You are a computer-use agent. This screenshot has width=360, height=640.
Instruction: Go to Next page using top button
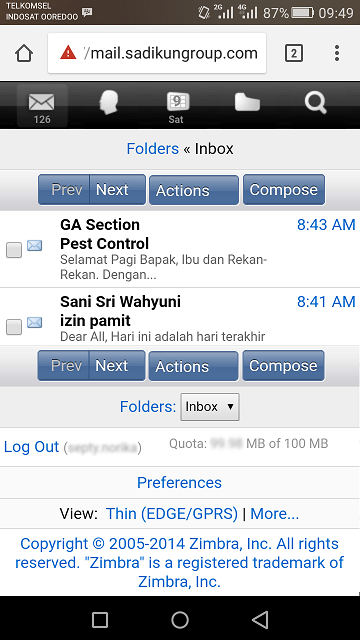[x=117, y=189]
